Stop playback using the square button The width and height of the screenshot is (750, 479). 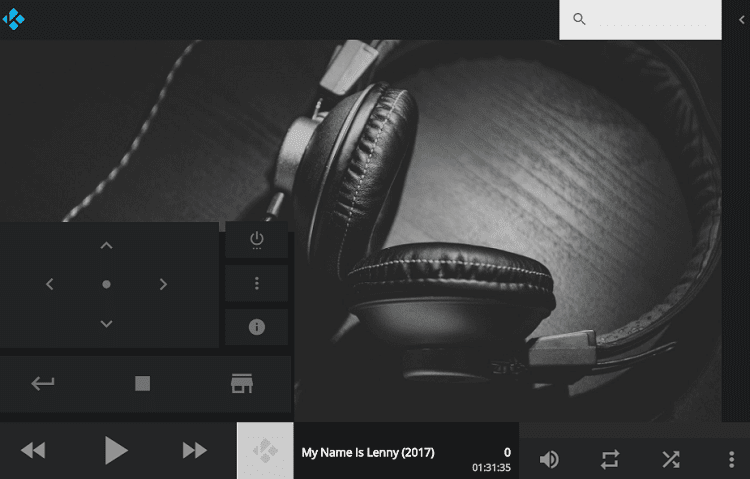(142, 383)
